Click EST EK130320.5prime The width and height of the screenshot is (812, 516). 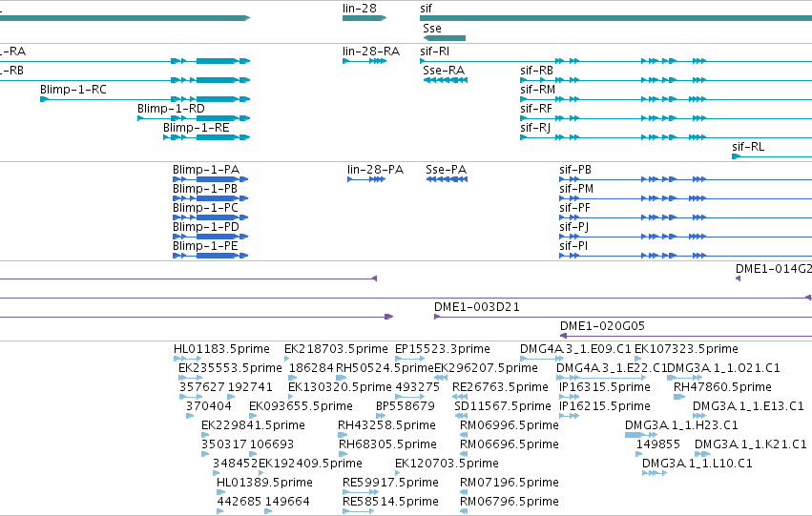(x=340, y=387)
